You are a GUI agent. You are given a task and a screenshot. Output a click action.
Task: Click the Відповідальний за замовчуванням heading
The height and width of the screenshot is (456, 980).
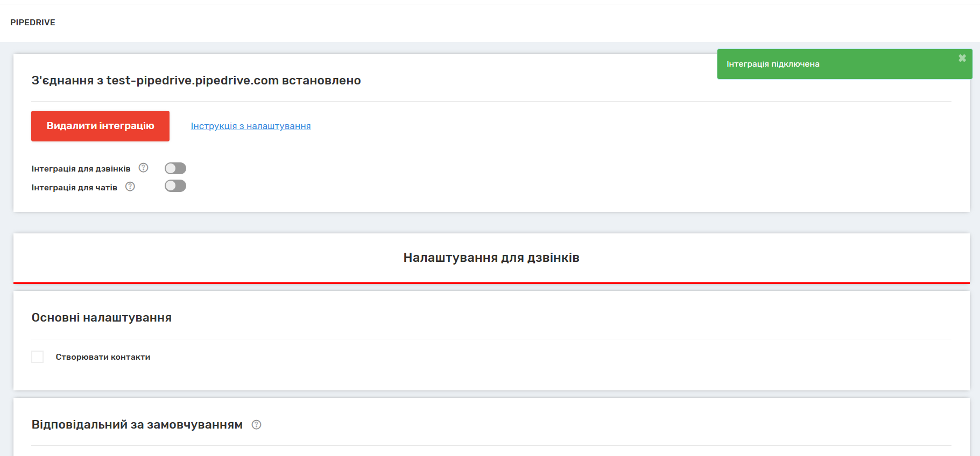pos(137,425)
